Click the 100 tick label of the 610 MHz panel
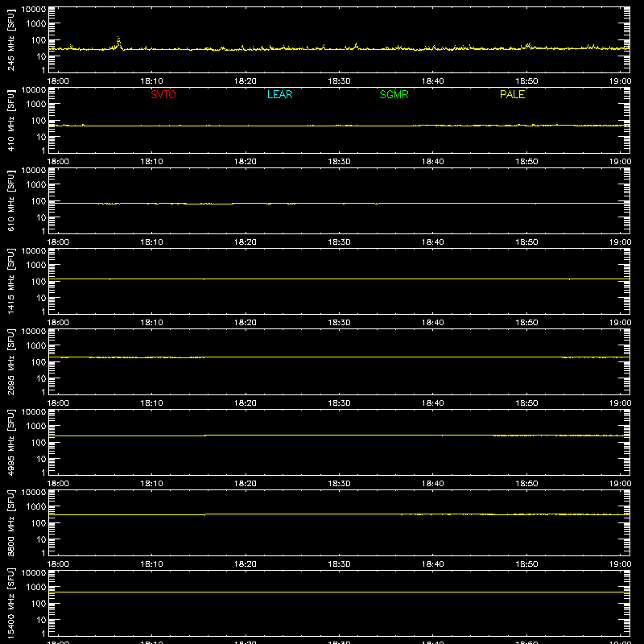The width and height of the screenshot is (644, 644). [x=39, y=201]
